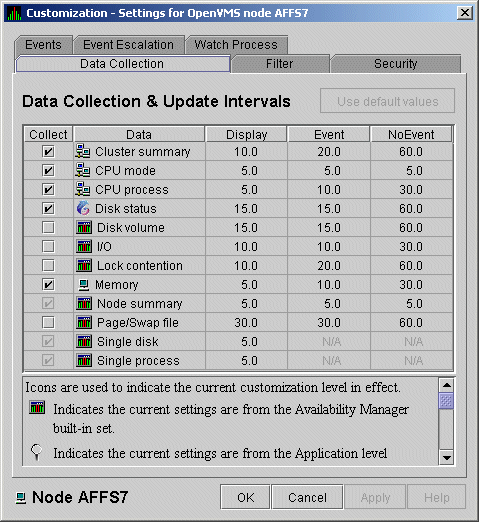
Task: Click the Page/Swap file row icon
Action: coord(84,323)
